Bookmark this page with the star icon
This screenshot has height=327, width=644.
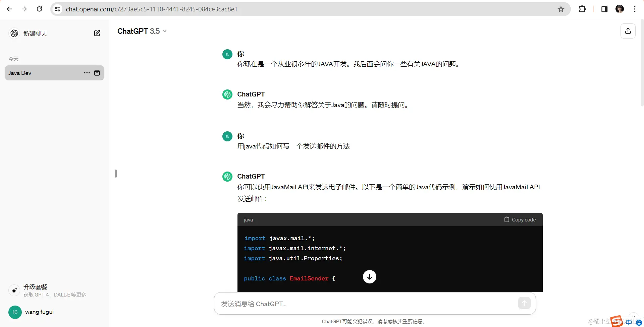[x=561, y=9]
